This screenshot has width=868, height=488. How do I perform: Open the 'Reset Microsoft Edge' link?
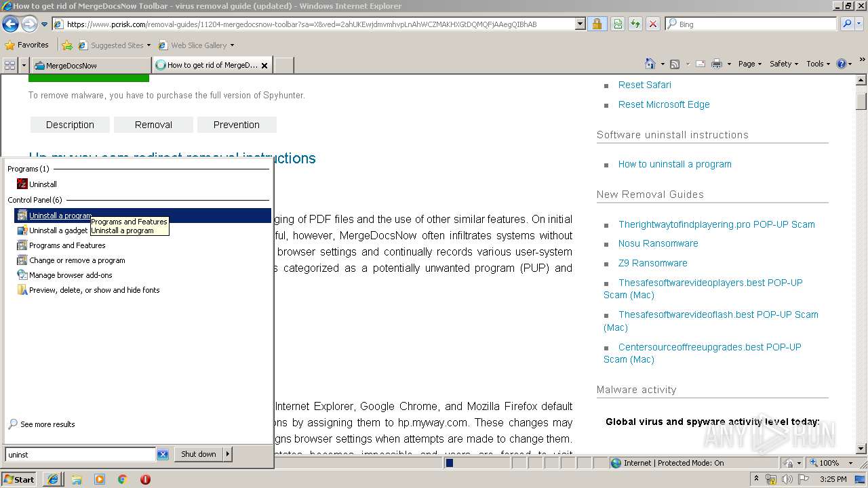tap(664, 104)
